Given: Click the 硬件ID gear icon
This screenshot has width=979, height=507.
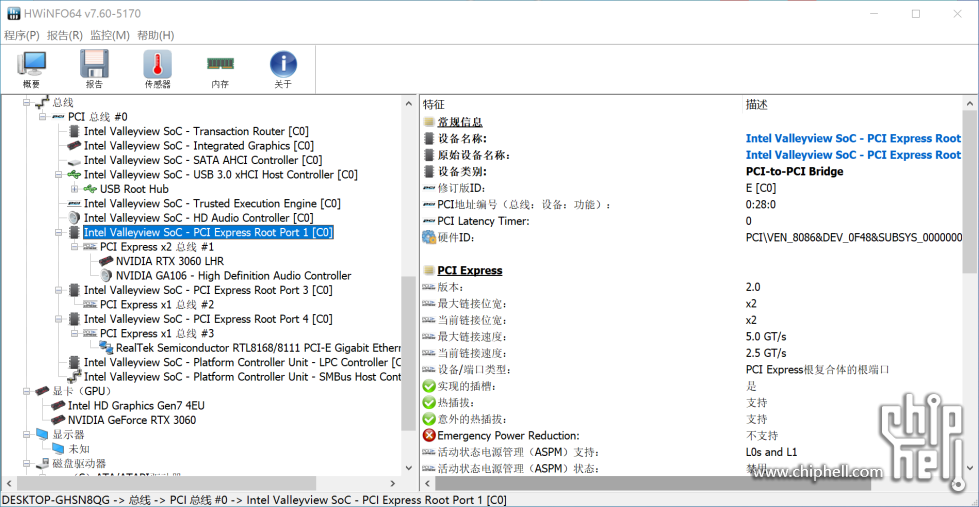Looking at the screenshot, I should coord(429,237).
